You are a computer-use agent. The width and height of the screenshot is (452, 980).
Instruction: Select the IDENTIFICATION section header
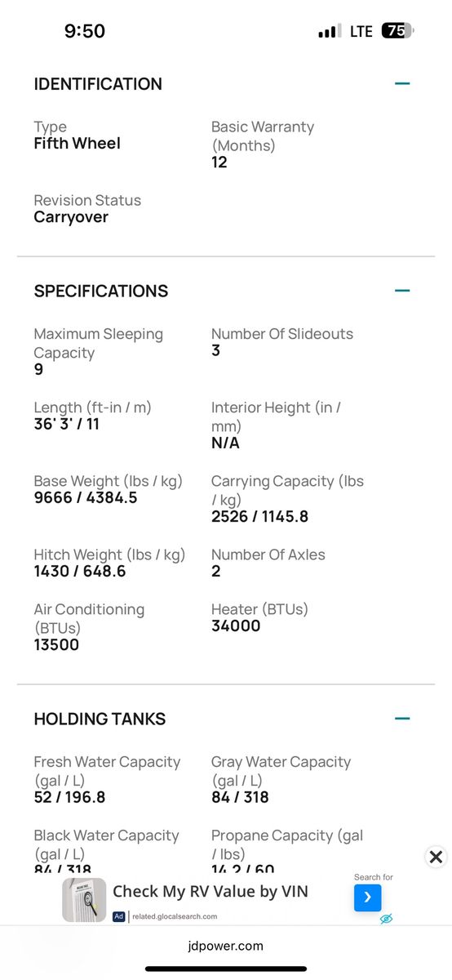click(98, 84)
